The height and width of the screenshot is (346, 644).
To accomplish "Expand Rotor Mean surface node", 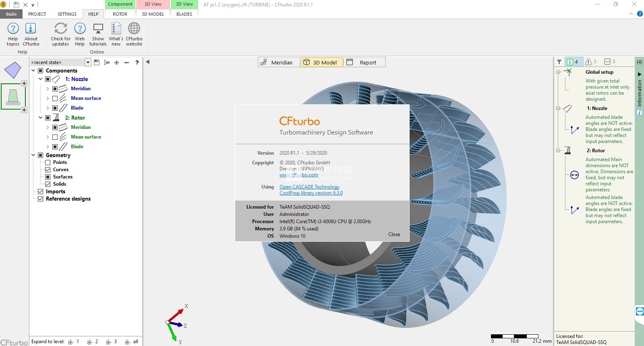I will pos(48,137).
